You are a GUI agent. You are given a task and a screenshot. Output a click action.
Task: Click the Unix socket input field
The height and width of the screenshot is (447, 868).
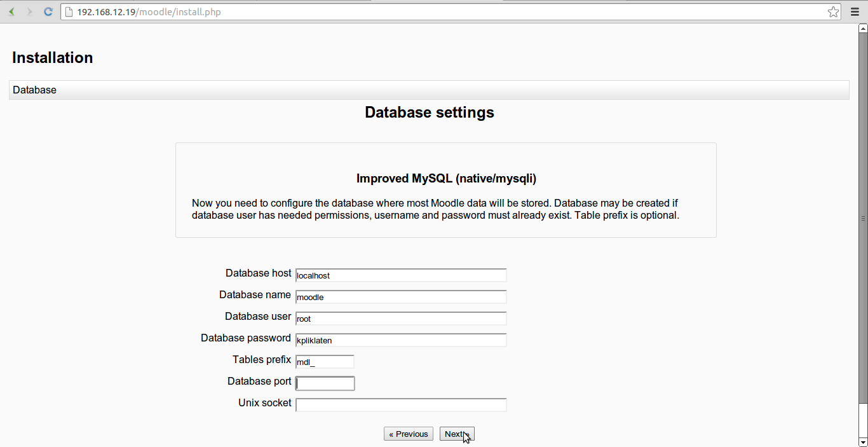[x=401, y=405]
